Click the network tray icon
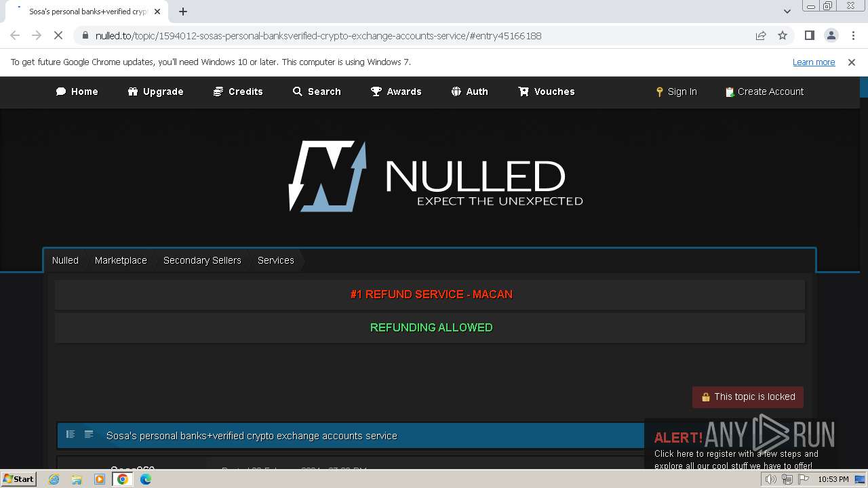The image size is (868, 488). 787,479
